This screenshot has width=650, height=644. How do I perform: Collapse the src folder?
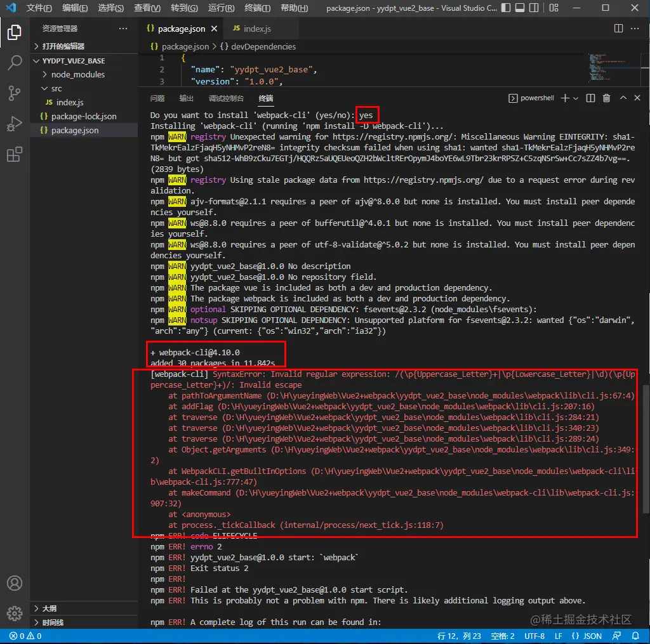coord(84,88)
